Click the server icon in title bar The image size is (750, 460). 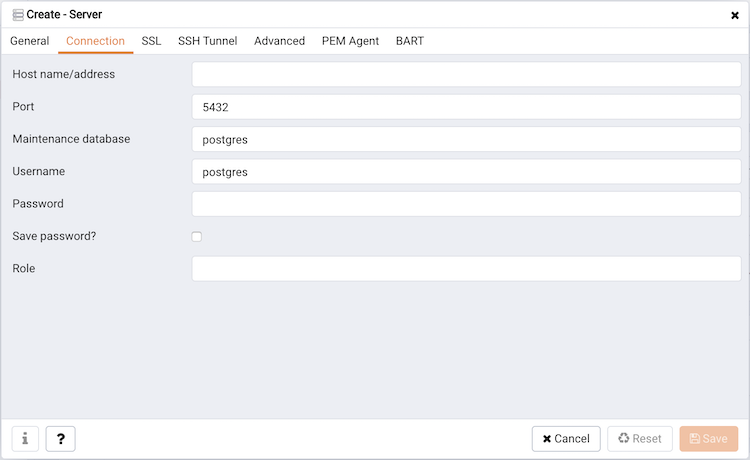pyautogui.click(x=18, y=15)
